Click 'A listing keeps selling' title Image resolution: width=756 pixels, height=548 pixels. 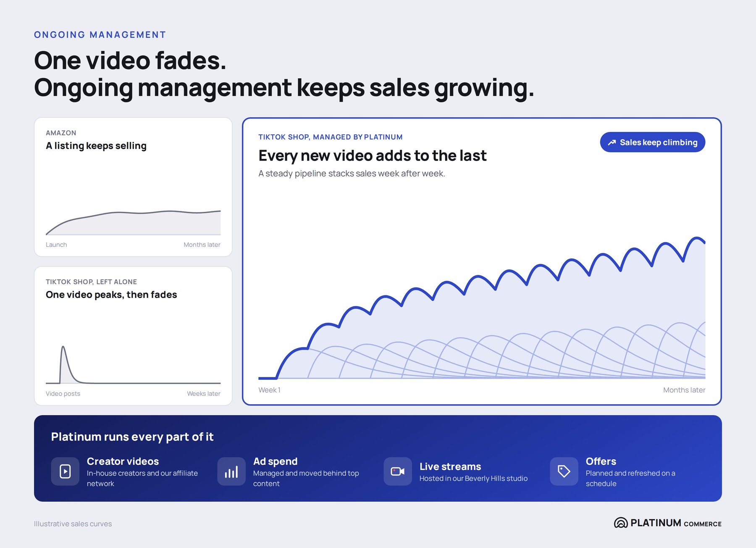coord(96,146)
